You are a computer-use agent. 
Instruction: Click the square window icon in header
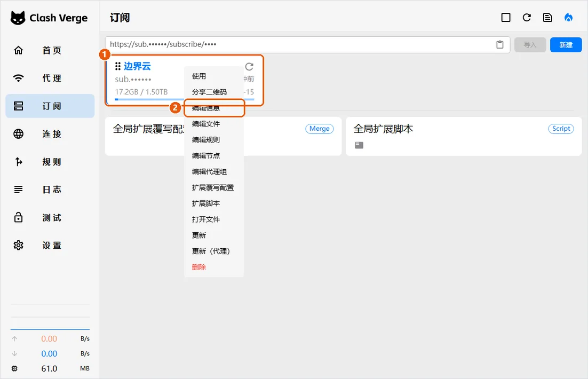[x=505, y=18]
